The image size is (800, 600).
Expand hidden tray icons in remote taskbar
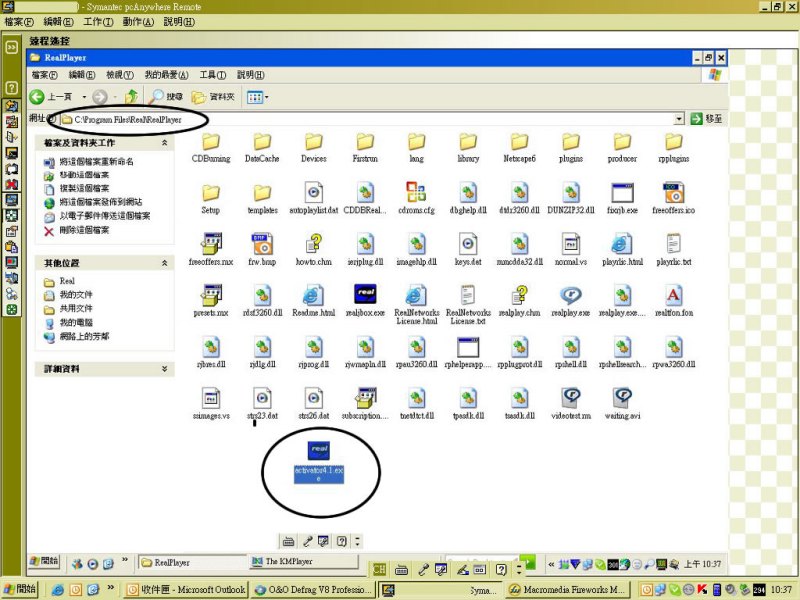click(x=551, y=564)
